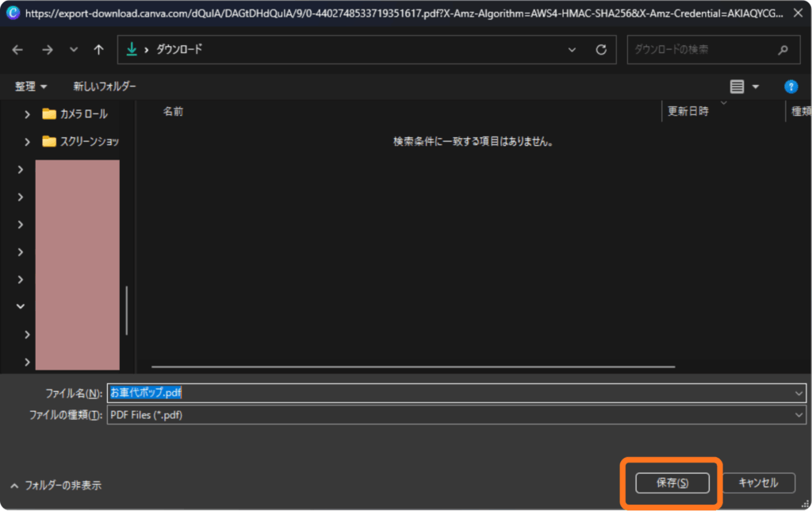The image size is (812, 511).
Task: Click the search magnifier icon
Action: click(x=783, y=49)
